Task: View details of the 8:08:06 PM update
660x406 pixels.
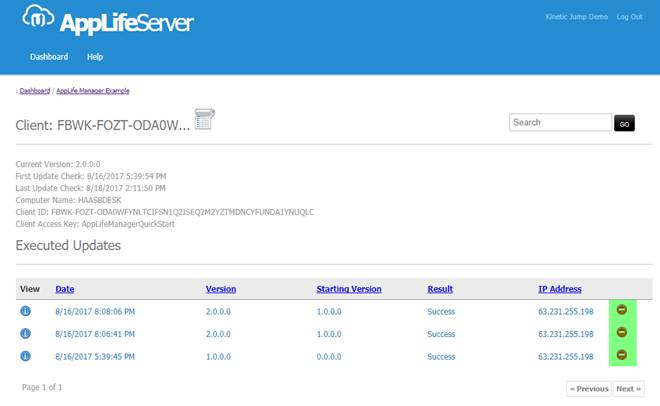Action: [26, 311]
